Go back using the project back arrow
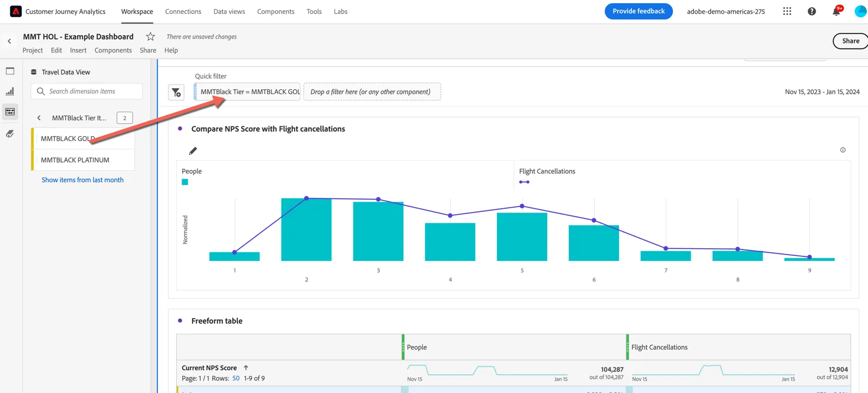This screenshot has width=868, height=393. click(x=9, y=41)
